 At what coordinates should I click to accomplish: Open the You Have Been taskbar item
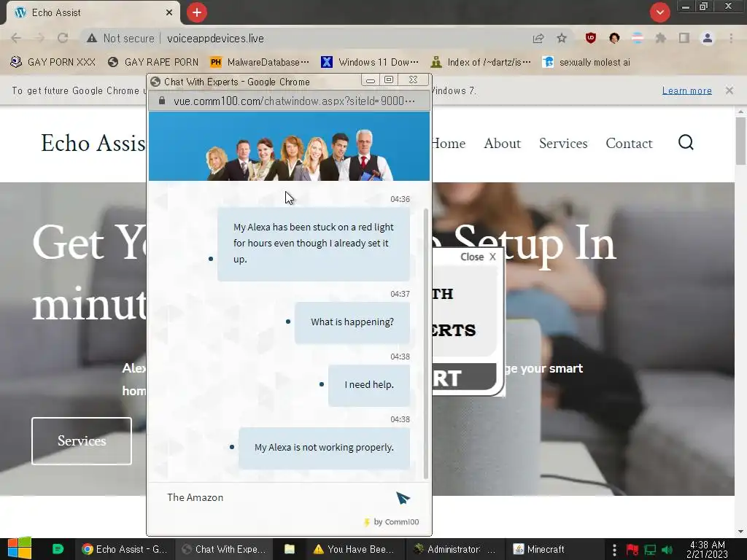pos(354,549)
